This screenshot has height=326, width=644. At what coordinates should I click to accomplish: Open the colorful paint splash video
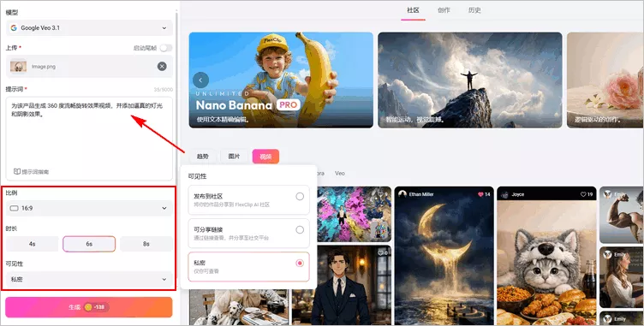[354, 214]
